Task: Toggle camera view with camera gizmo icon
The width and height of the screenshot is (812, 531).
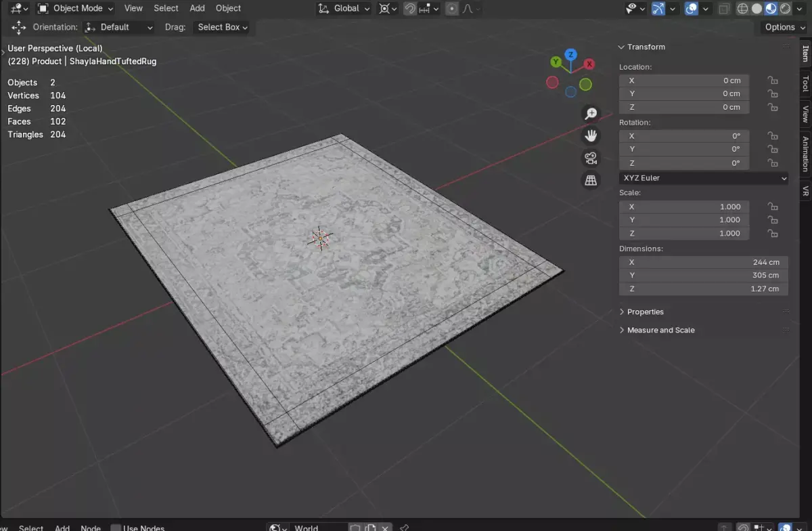Action: pyautogui.click(x=591, y=158)
